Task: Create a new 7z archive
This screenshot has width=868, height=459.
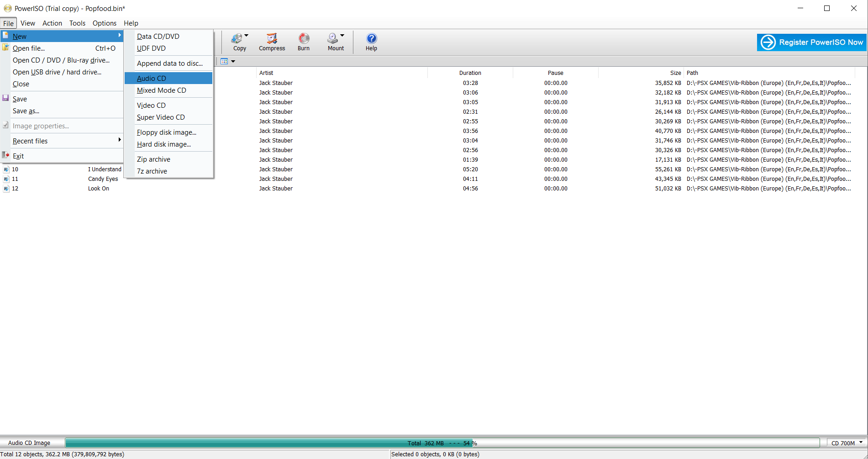Action: point(168,171)
